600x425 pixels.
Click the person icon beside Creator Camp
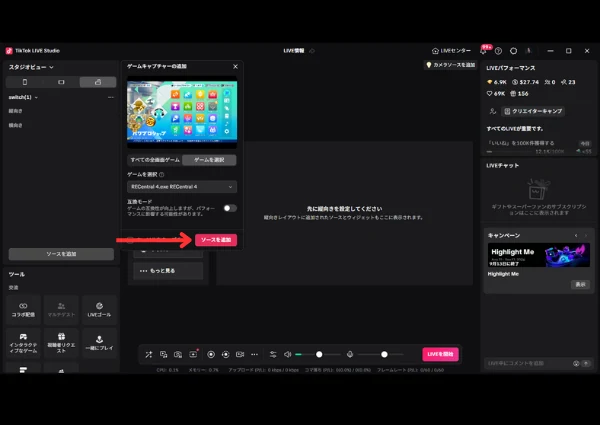[x=492, y=111]
